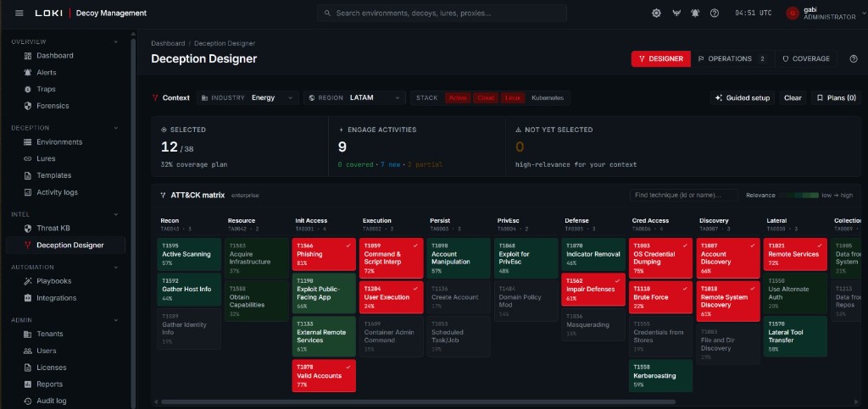Collapse the Intel sidebar section
This screenshot has width=868, height=409.
115,214
